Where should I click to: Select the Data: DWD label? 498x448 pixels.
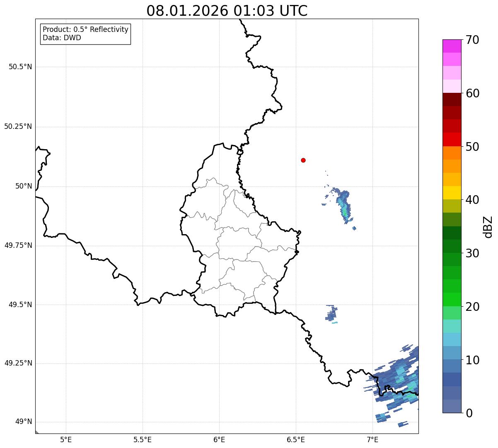[62, 38]
